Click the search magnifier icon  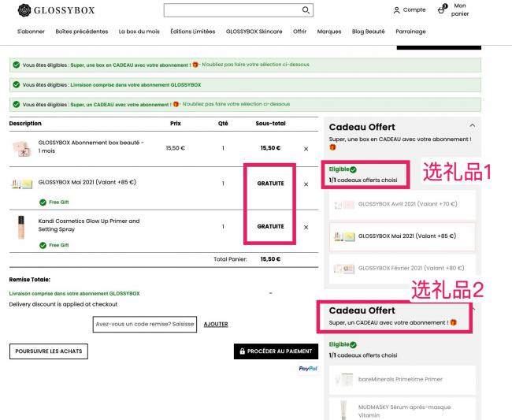[306, 10]
